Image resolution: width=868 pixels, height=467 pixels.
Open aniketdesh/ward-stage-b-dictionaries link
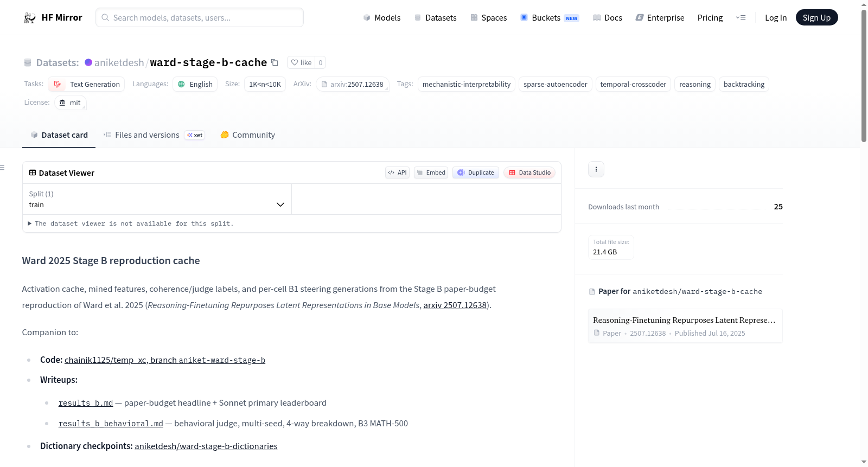[x=206, y=446]
